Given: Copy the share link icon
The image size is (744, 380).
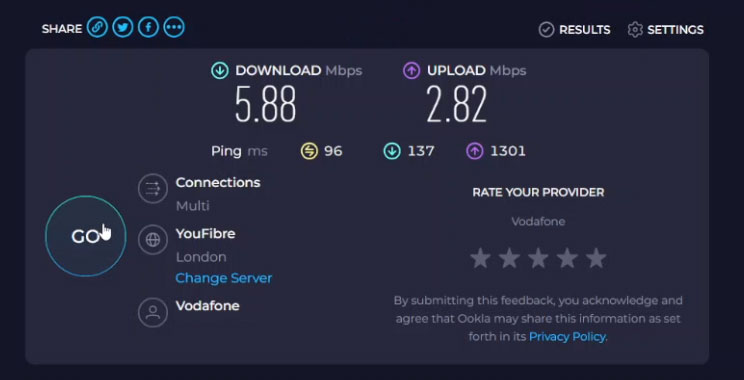Looking at the screenshot, I should click(x=97, y=28).
